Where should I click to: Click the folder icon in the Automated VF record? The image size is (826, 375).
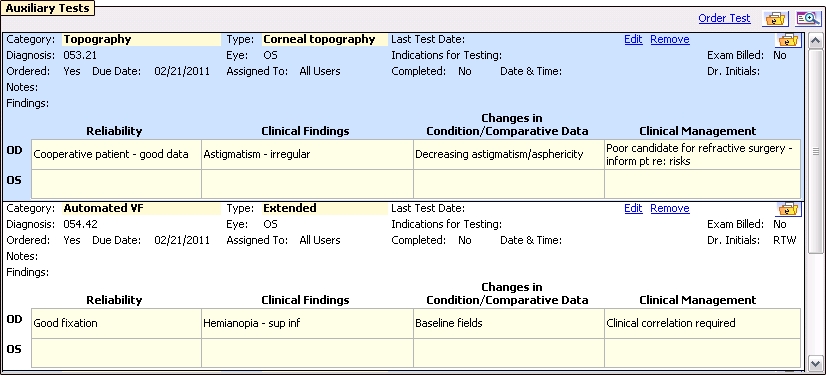pos(788,209)
